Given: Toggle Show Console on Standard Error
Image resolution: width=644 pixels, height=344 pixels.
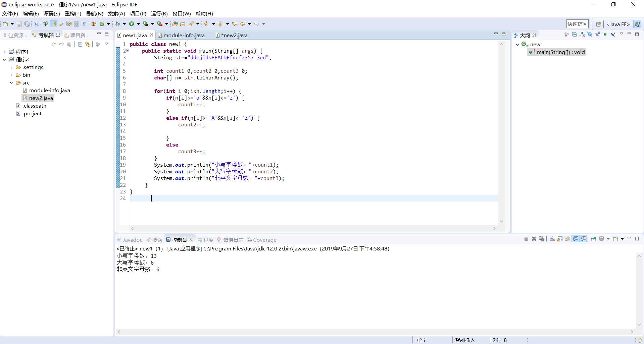Looking at the screenshot, I should [583, 239].
